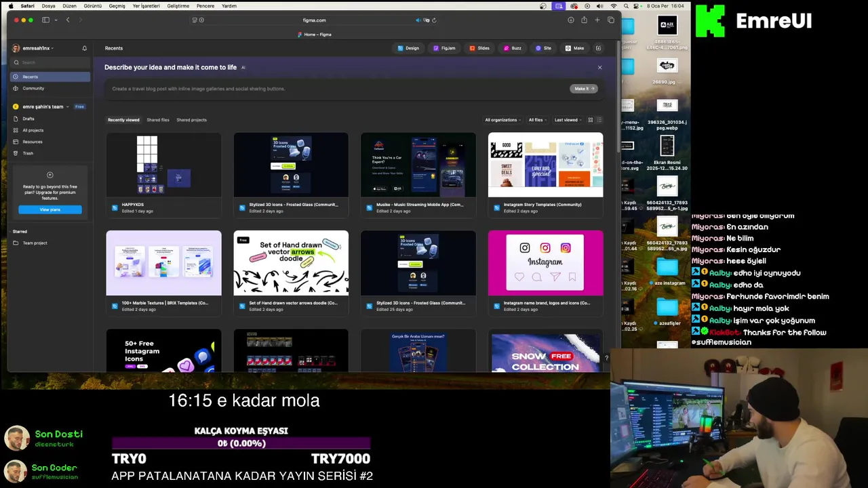Toggle the Safari sidebar button
The width and height of the screenshot is (868, 488).
[x=45, y=20]
